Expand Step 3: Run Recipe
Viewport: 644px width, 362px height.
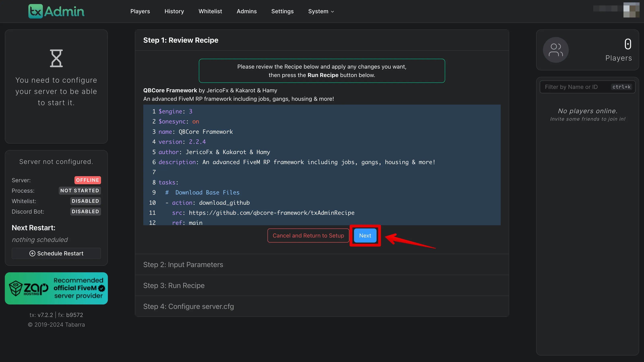322,286
